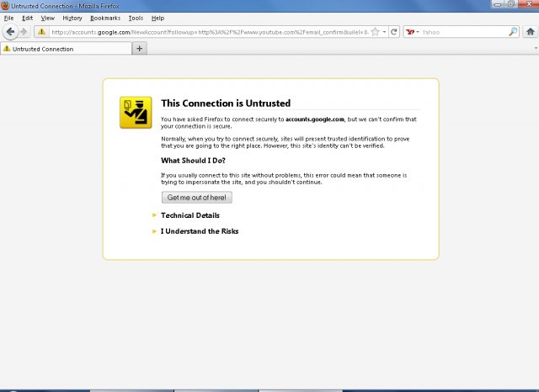Screen dimensions: 539x392
Task: Click the Get me out of here! button
Action: tap(196, 198)
